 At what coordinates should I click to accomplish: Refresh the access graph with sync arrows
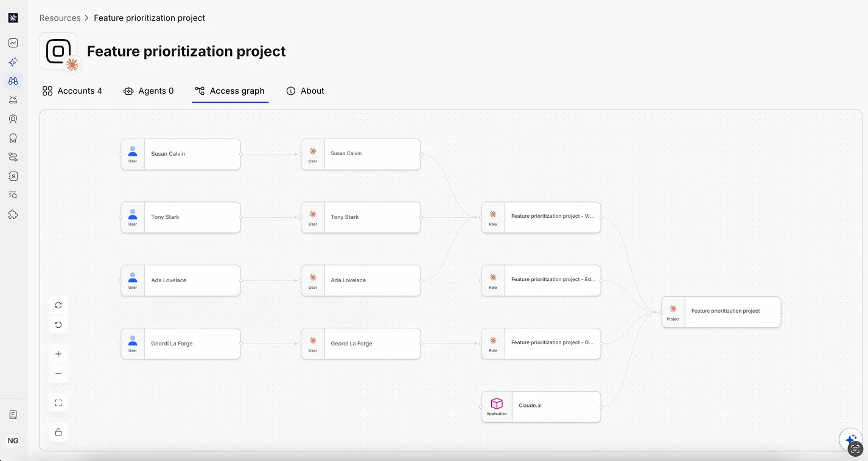(x=58, y=305)
